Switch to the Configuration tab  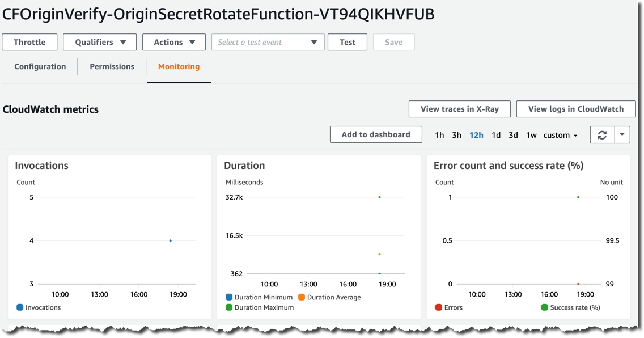tap(39, 66)
